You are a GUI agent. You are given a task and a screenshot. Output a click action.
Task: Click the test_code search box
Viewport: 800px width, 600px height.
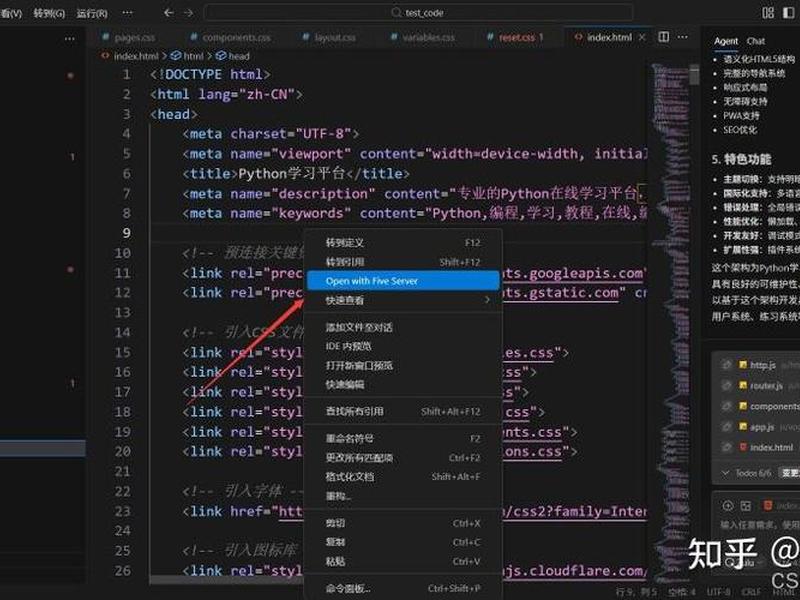tap(418, 12)
